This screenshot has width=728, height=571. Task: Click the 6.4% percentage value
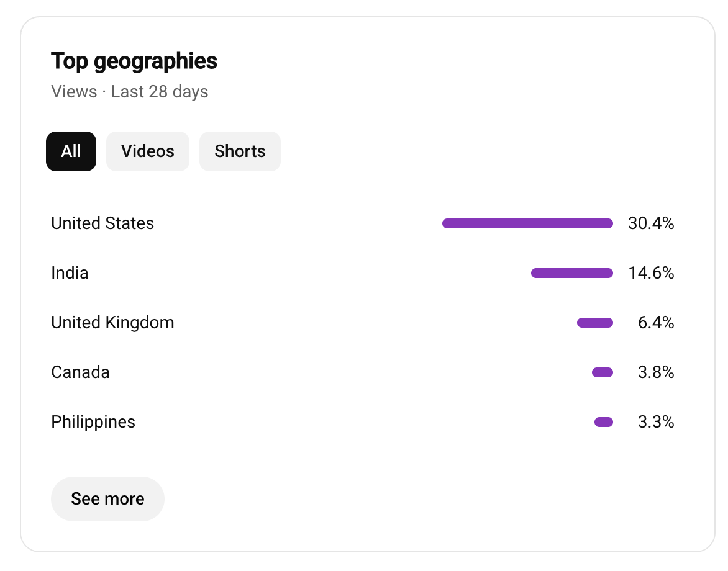click(x=655, y=322)
